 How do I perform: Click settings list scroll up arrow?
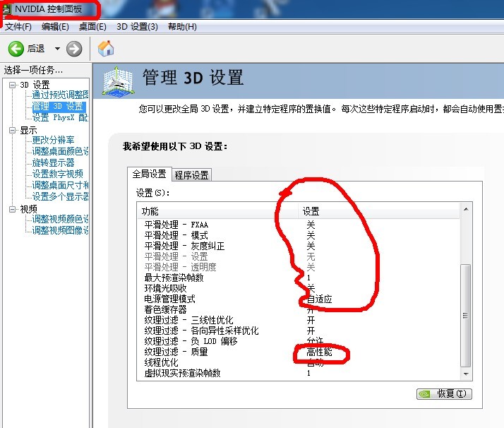click(466, 209)
